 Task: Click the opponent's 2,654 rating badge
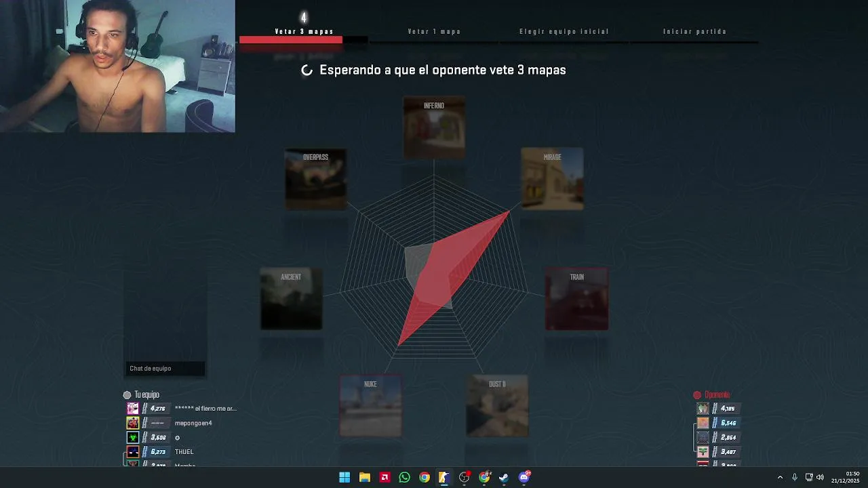[726, 437]
